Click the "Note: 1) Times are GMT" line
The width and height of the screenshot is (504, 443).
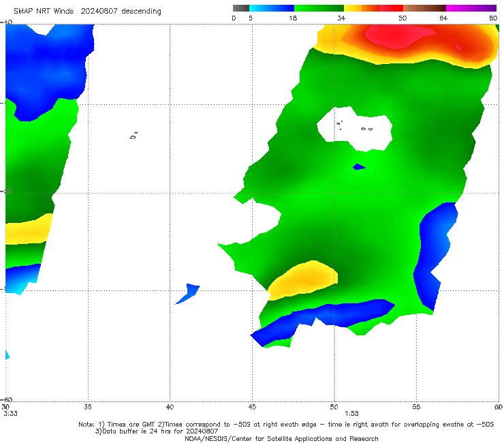pos(286,425)
